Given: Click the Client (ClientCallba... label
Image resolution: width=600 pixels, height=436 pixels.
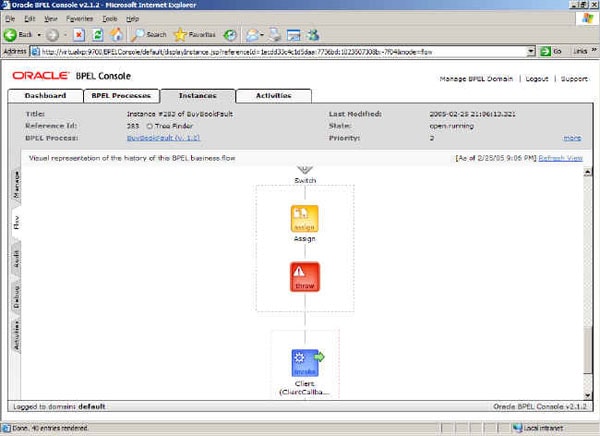Looking at the screenshot, I should [x=305, y=387].
